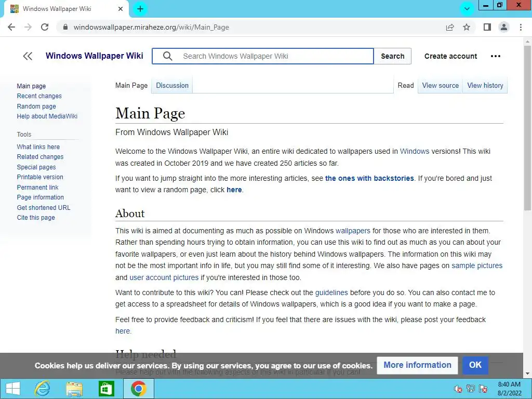Image resolution: width=532 pixels, height=399 pixels.
Task: Click the scrollbar down arrow
Action: coord(527,374)
